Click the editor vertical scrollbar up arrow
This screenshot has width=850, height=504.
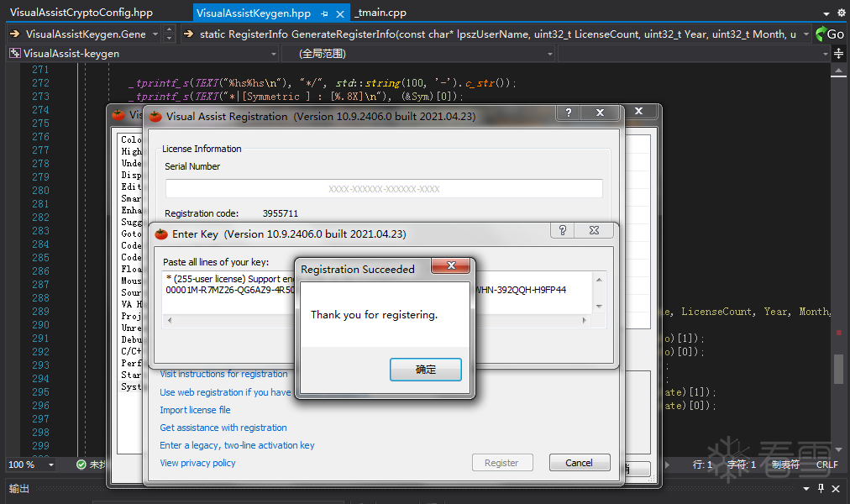(838, 71)
